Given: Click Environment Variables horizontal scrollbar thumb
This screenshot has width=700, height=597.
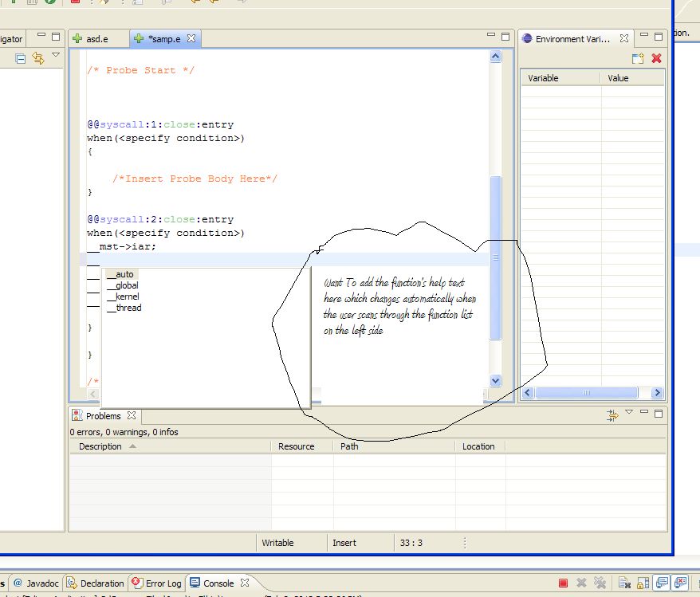Looking at the screenshot, I should (x=587, y=393).
